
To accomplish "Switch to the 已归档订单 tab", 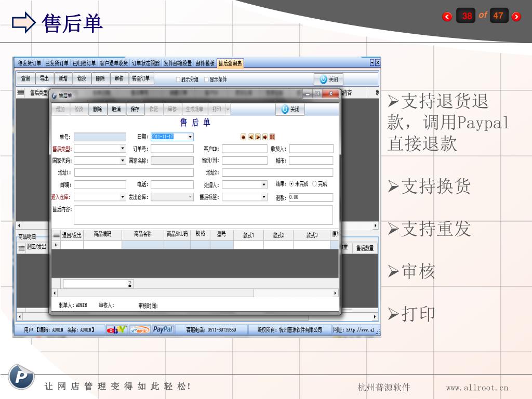I will tap(84, 63).
